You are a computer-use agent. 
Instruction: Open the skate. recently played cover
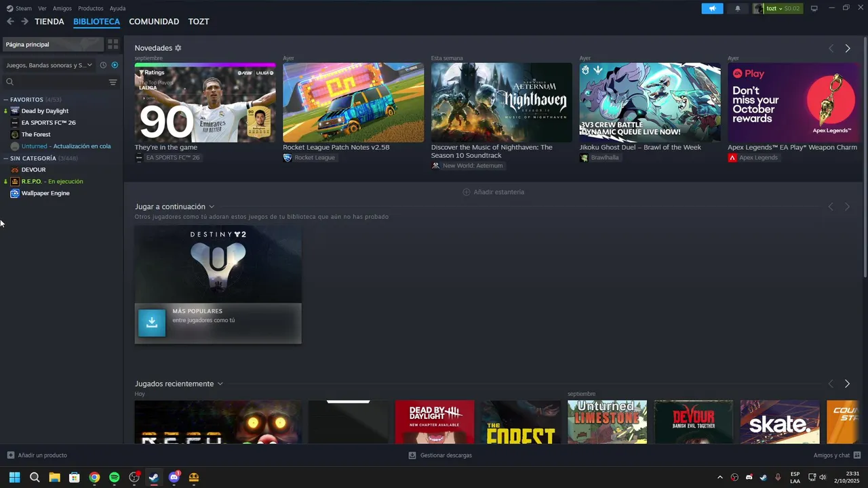coord(779,422)
